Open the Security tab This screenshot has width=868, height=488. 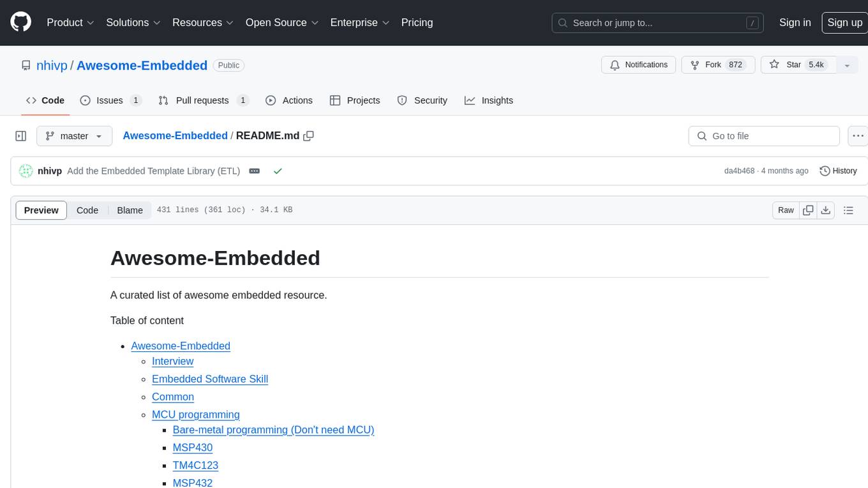(x=423, y=100)
